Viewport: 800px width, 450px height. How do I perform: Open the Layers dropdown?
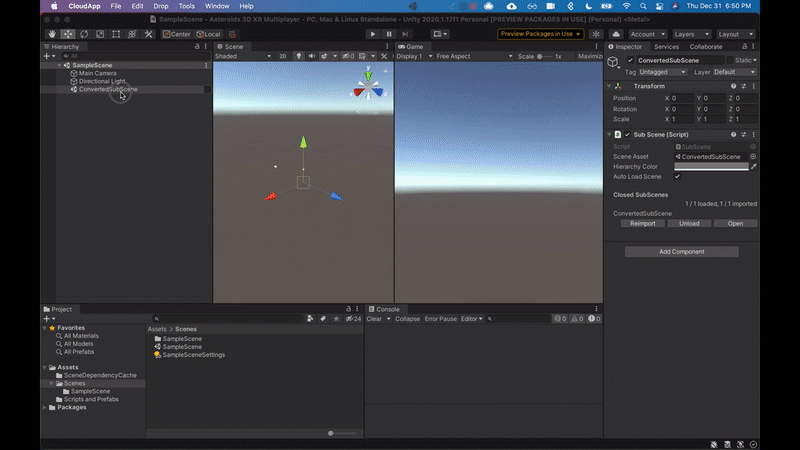tap(691, 34)
